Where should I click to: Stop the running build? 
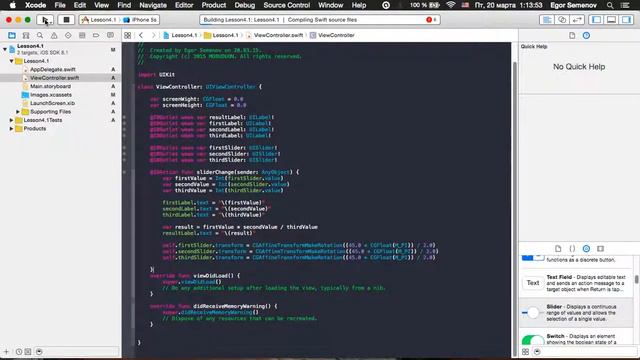pos(66,20)
